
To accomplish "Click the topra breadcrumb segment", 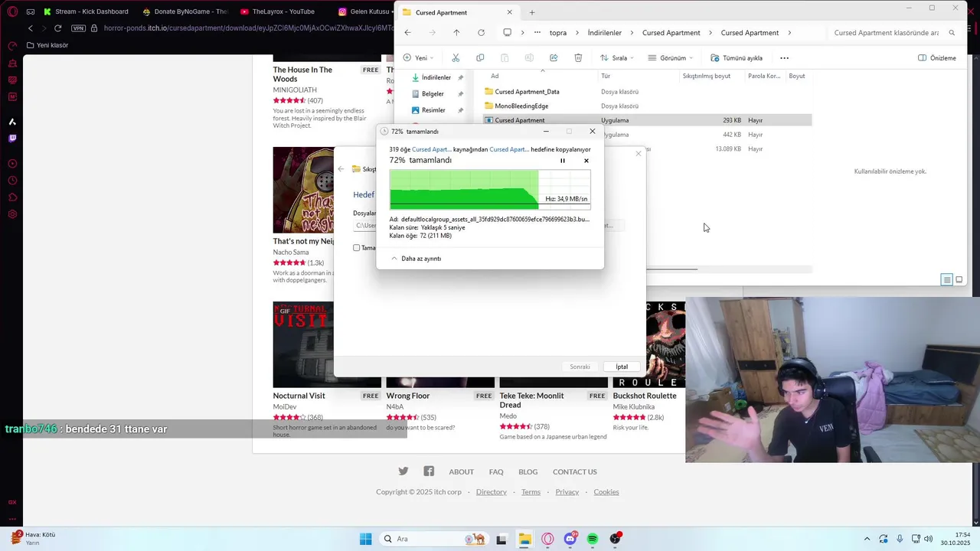I will (x=558, y=33).
